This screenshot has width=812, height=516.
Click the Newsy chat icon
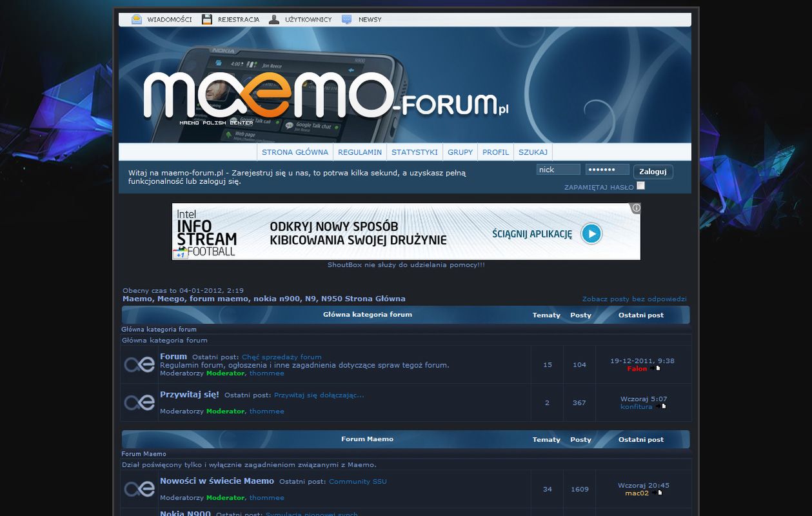tap(347, 19)
